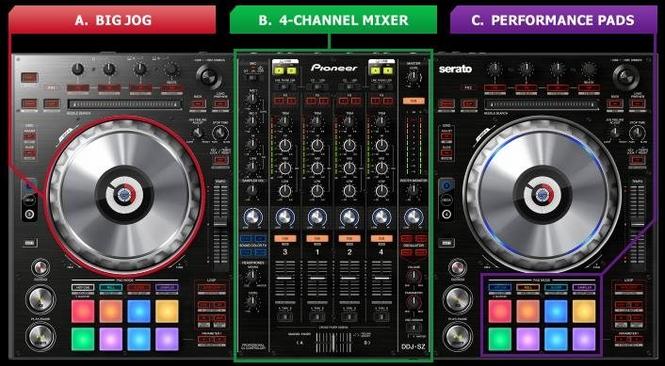The image size is (665, 366).
Task: Click the right deck BACK button
Action: pos(615,103)
